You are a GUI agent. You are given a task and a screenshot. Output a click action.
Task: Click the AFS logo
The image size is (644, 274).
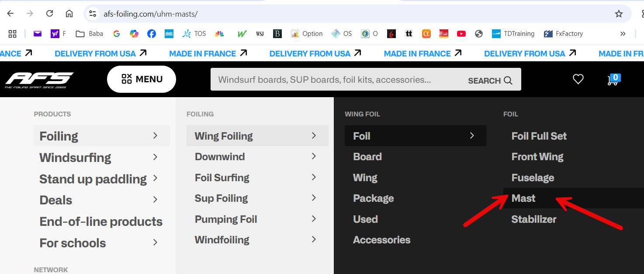(x=39, y=80)
